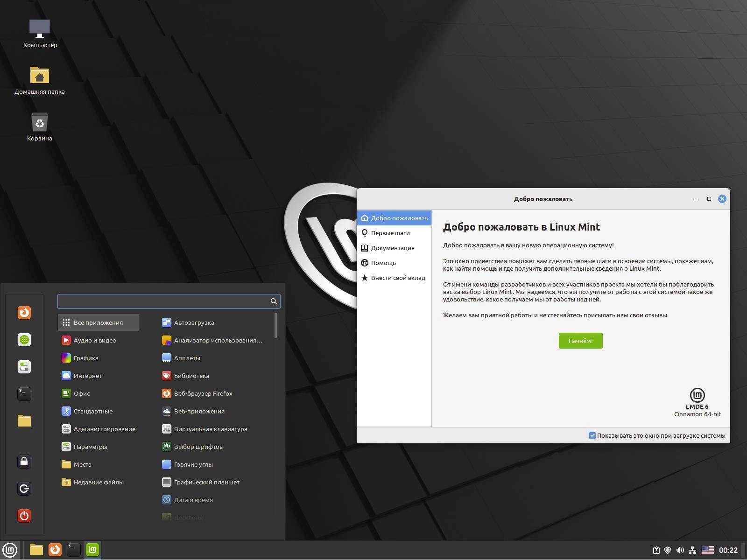Click the applications list scrollbar
The image size is (747, 560).
click(276, 325)
